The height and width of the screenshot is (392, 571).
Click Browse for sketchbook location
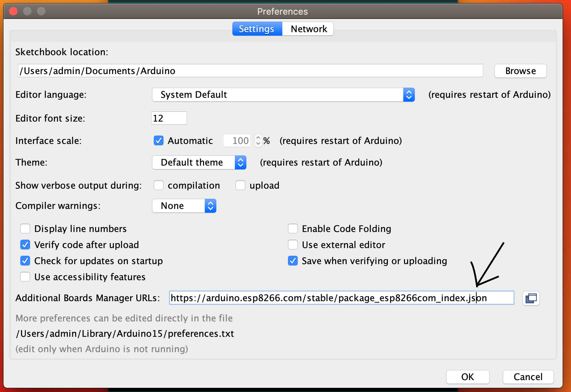520,71
